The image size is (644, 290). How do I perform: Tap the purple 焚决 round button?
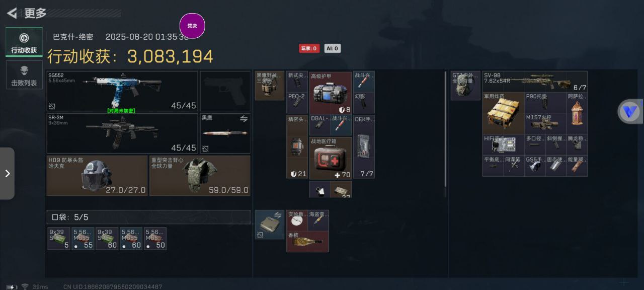(x=192, y=26)
